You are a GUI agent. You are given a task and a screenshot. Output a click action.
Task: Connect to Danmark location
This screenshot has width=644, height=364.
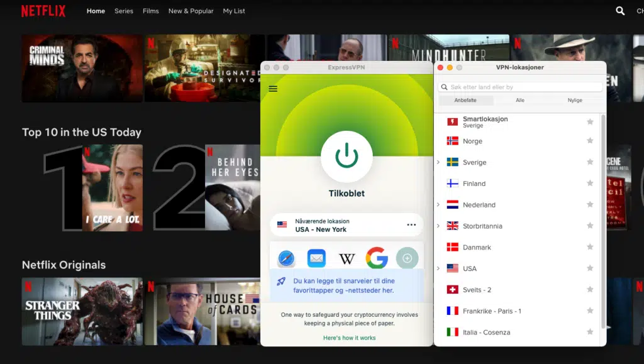[518, 247]
